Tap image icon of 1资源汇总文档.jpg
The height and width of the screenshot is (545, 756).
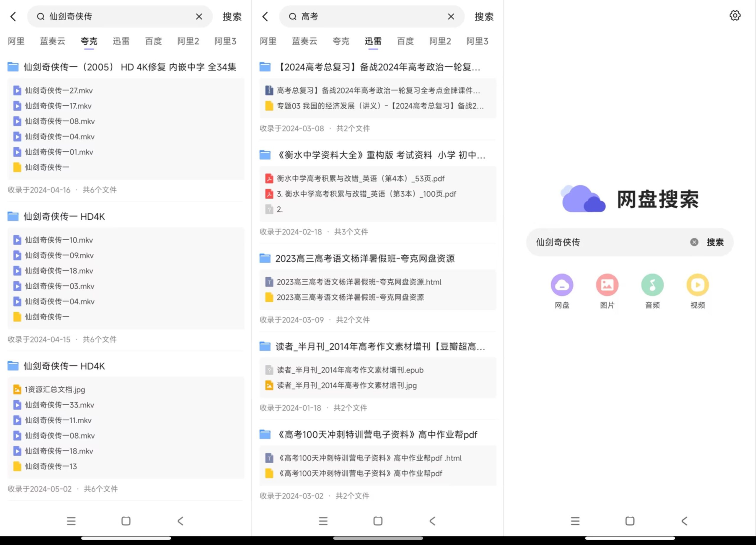17,389
